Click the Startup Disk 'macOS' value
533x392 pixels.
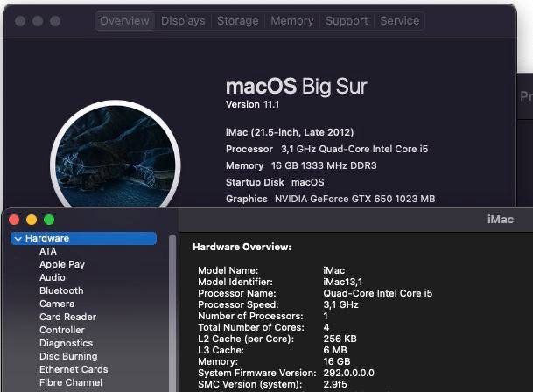coord(308,182)
